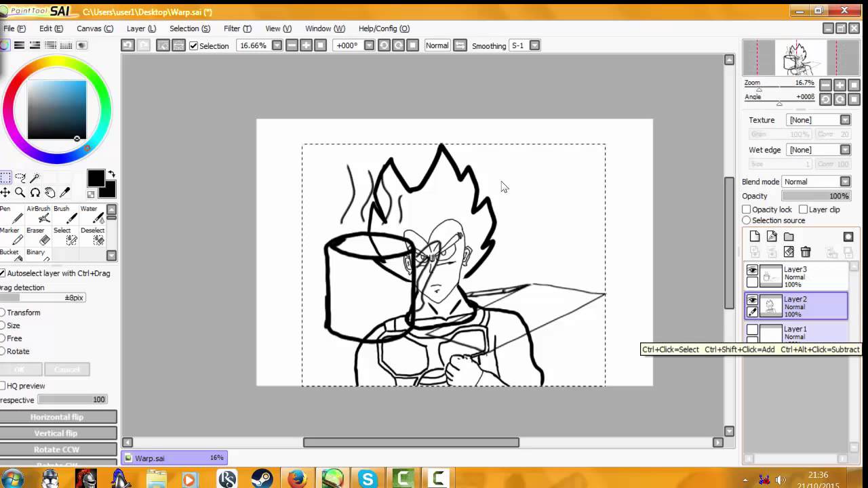The image size is (868, 488).
Task: Delete the selected layer with trash icon
Action: [x=806, y=252]
